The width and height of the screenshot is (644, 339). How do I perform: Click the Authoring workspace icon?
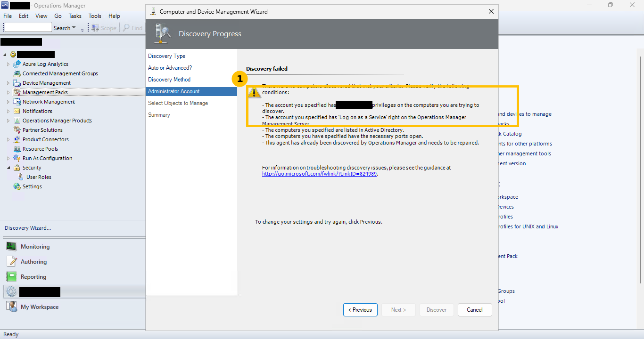11,261
